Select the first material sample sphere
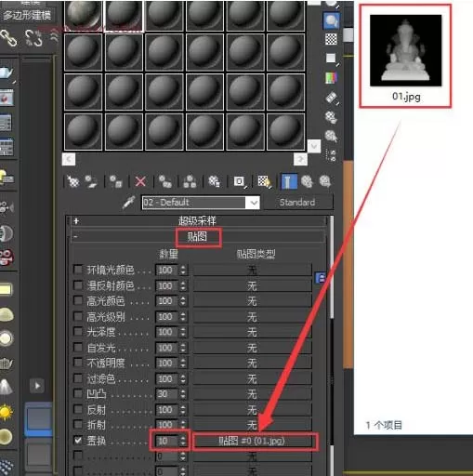Viewport: 473px width, 476px height. (83, 14)
